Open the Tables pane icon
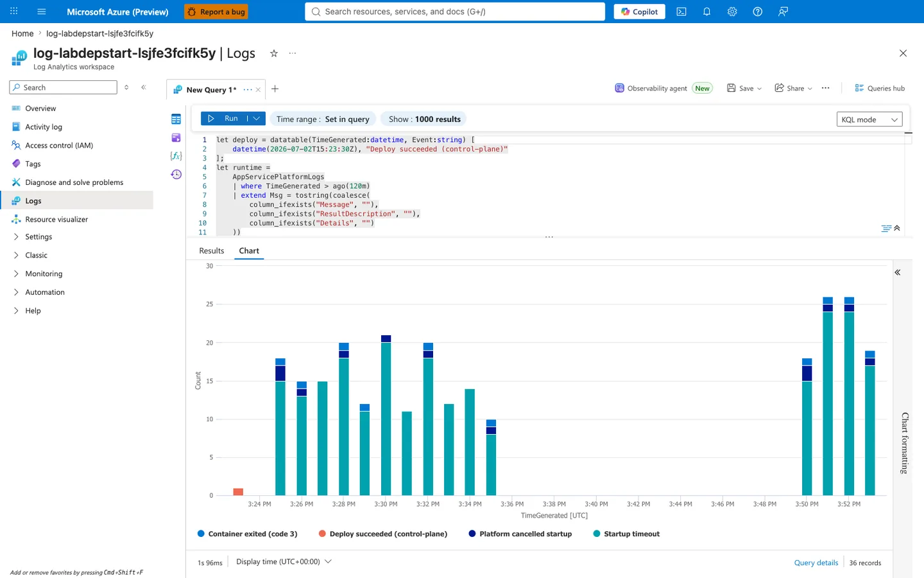The width and height of the screenshot is (924, 578). tap(176, 119)
